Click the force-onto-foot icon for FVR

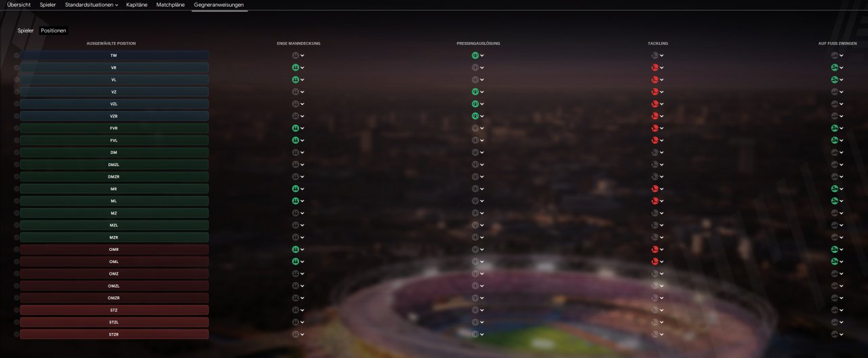835,128
